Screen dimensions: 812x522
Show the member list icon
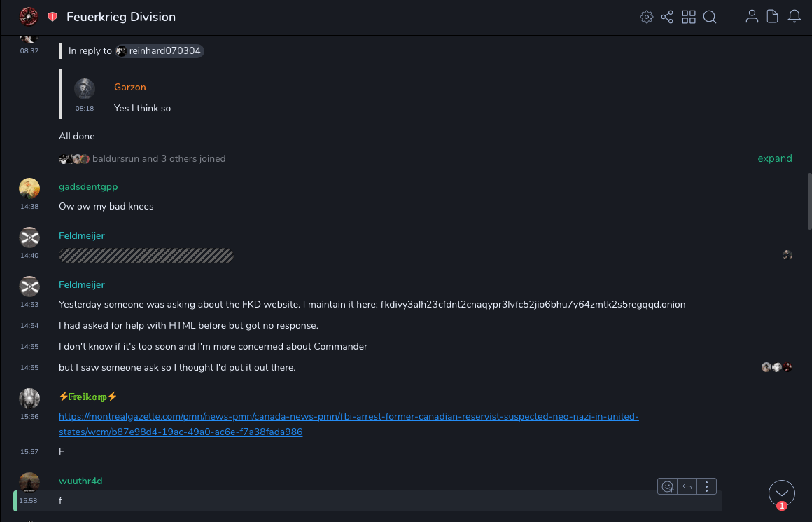[x=752, y=17]
